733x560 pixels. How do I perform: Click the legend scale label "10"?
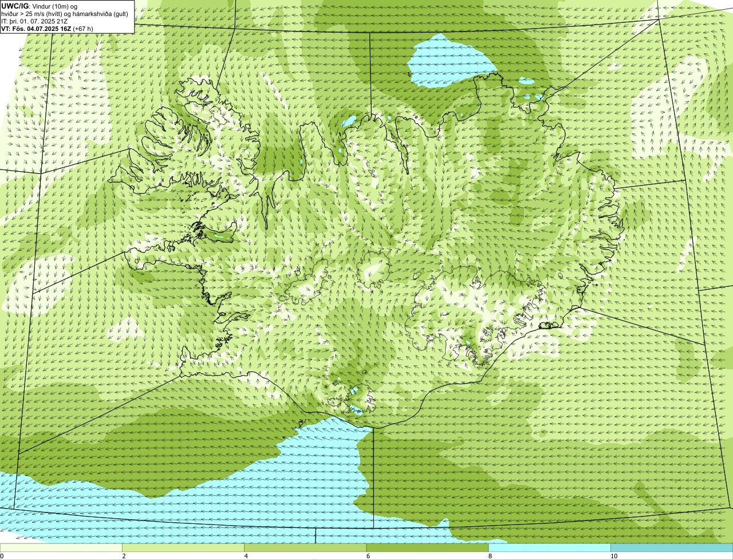(x=614, y=556)
